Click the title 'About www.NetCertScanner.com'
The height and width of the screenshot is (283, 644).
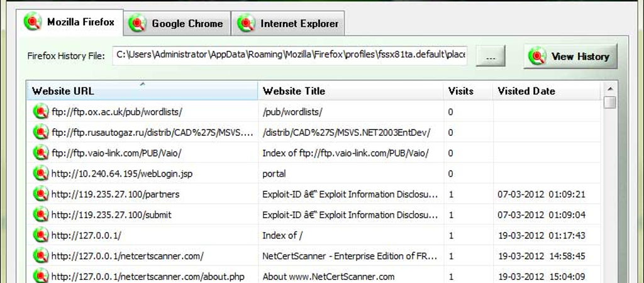(x=328, y=277)
